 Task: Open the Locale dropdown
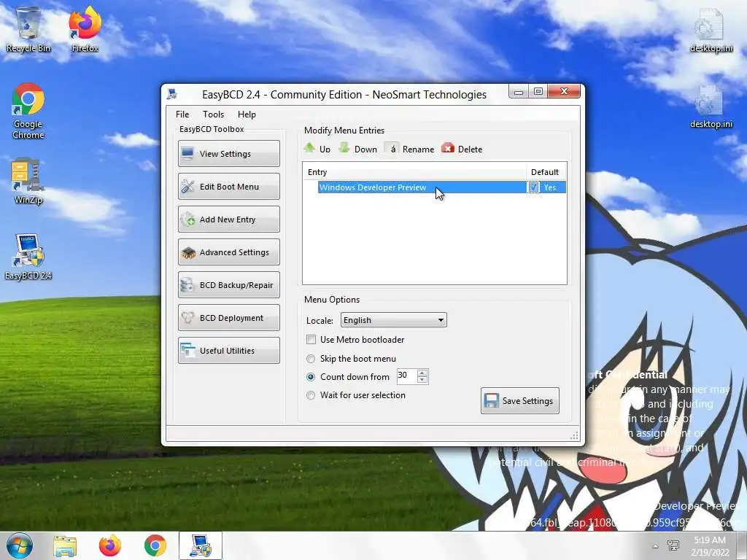point(393,320)
